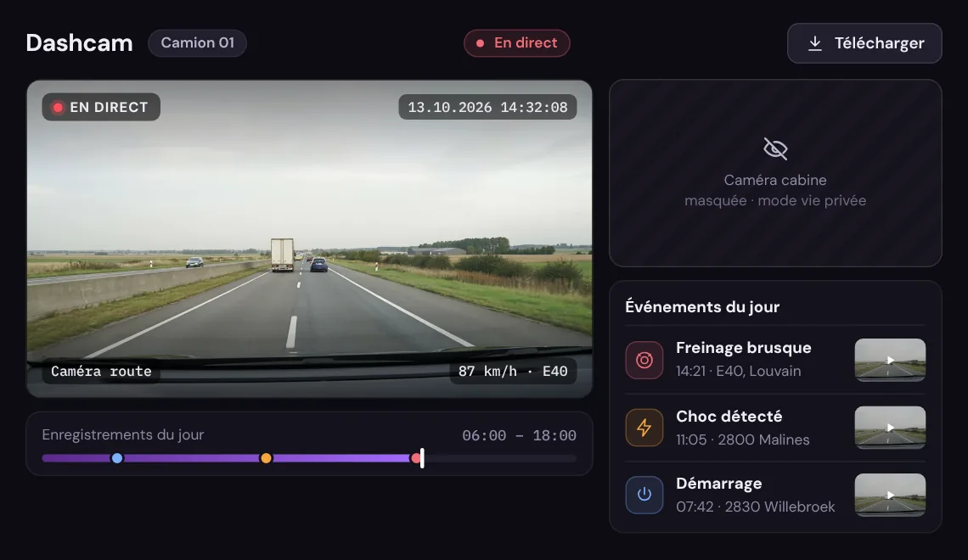Click the Caméra route label
968x560 pixels.
pyautogui.click(x=101, y=372)
